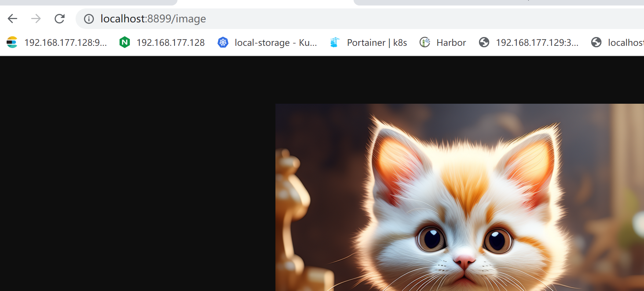The width and height of the screenshot is (644, 291).
Task: Open the local-storage Kubernetes bookmark
Action: point(267,43)
